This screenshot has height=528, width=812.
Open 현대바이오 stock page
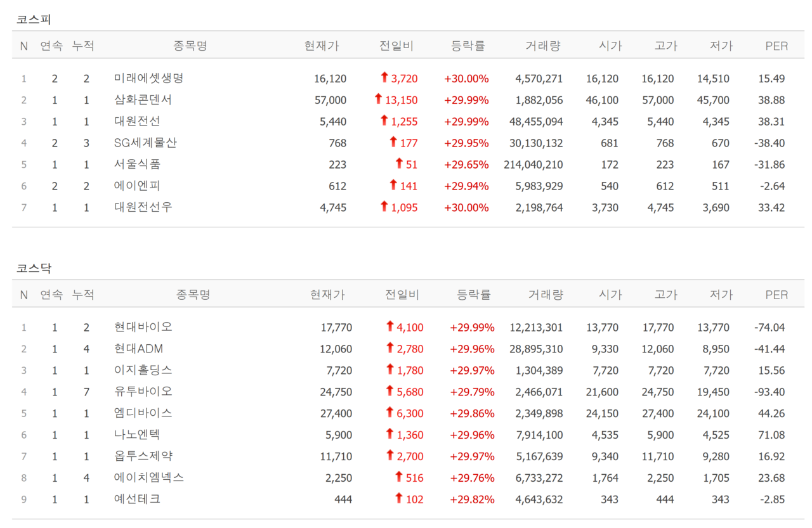coord(143,328)
